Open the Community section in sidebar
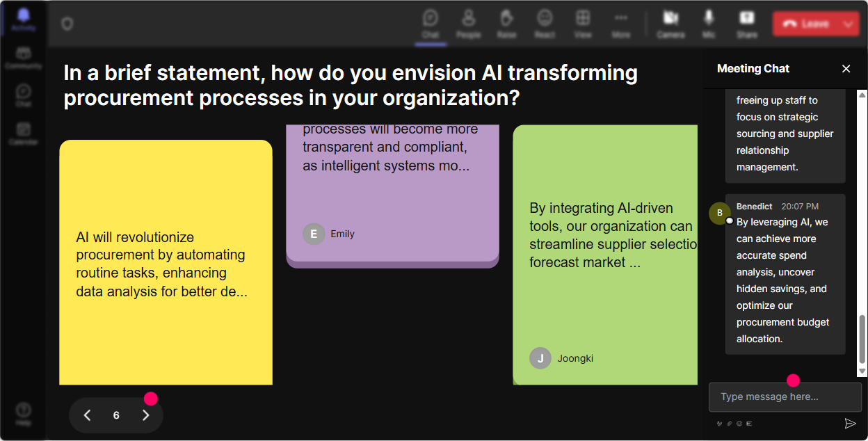This screenshot has height=441, width=868. click(x=23, y=58)
